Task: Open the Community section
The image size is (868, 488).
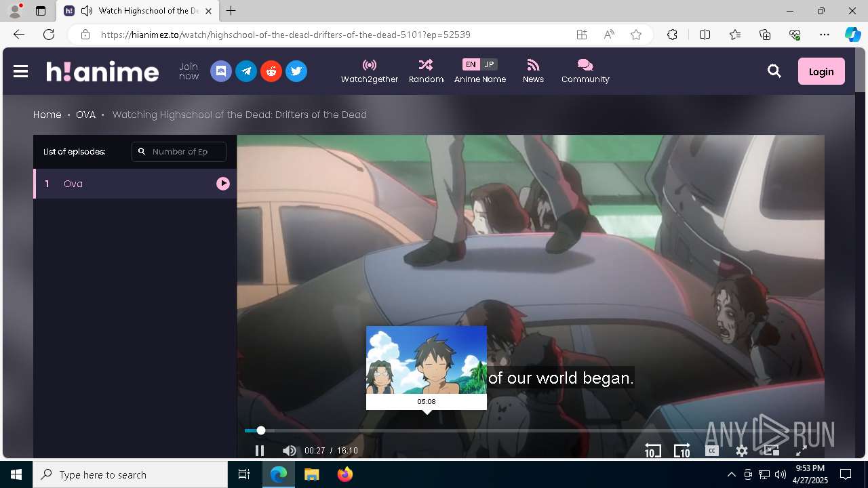Action: pos(585,71)
